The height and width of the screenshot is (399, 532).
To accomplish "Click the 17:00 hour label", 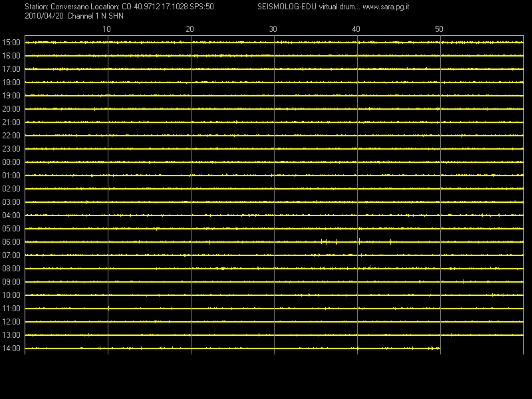I will tap(11, 69).
